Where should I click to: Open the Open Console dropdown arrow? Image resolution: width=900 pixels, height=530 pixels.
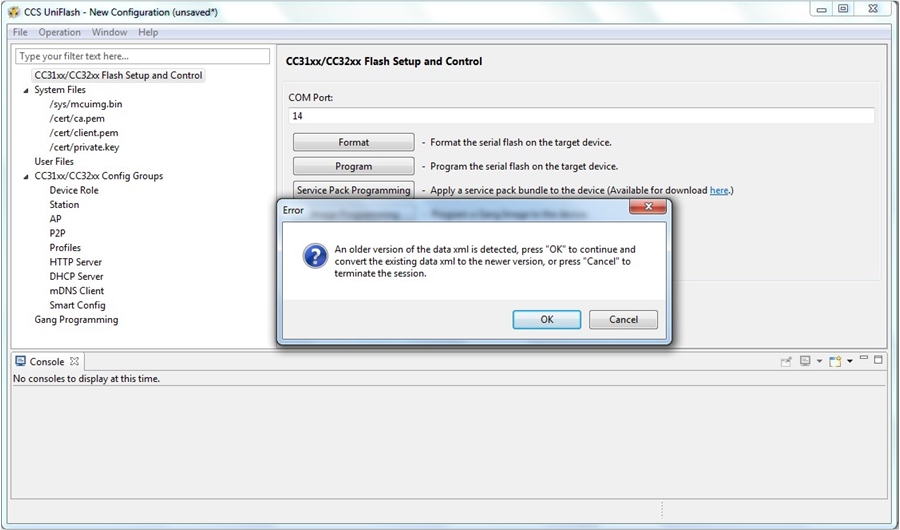(x=849, y=361)
